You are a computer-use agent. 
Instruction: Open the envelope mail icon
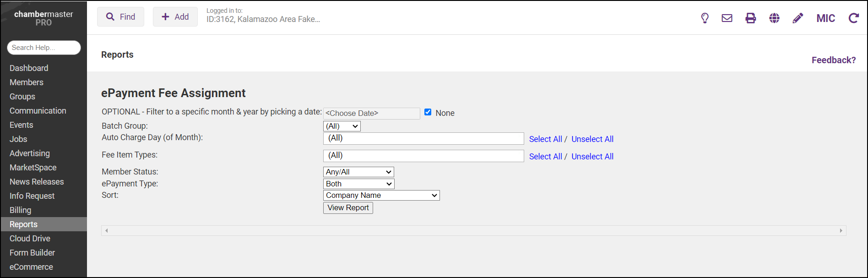(x=727, y=18)
